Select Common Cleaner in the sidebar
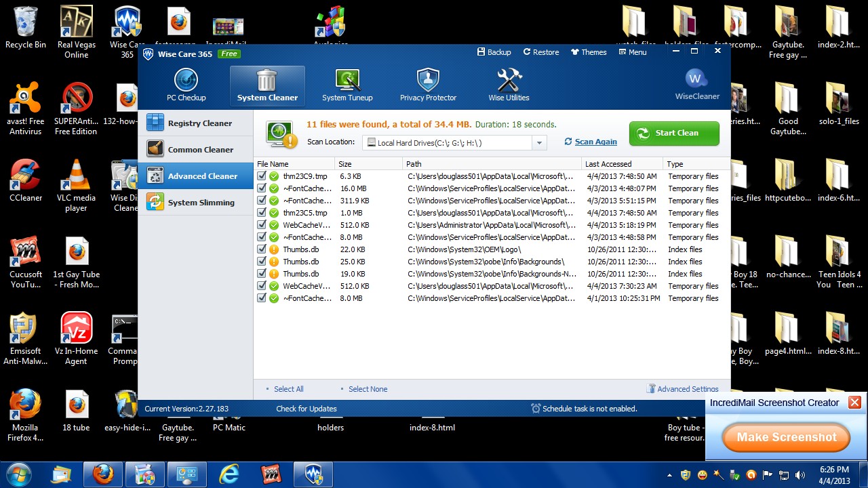This screenshot has height=488, width=868. tap(196, 150)
